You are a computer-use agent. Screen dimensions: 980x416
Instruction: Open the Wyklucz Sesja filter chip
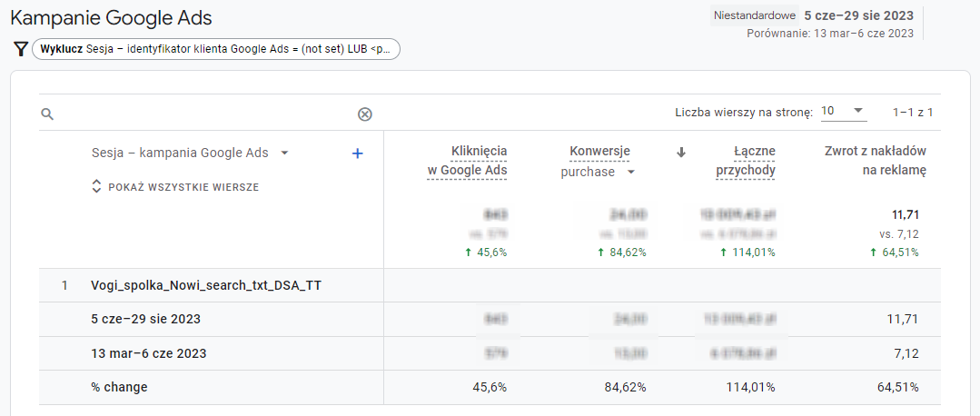coord(216,49)
